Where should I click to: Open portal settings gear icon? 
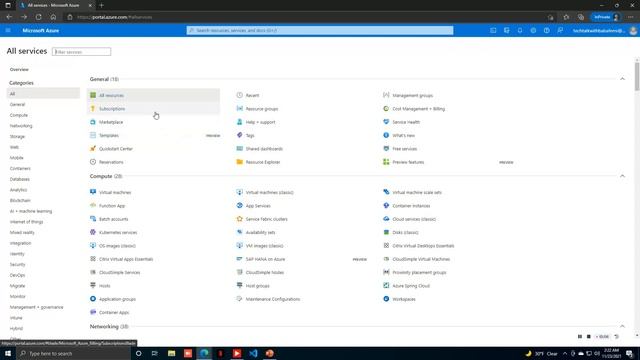(x=533, y=31)
